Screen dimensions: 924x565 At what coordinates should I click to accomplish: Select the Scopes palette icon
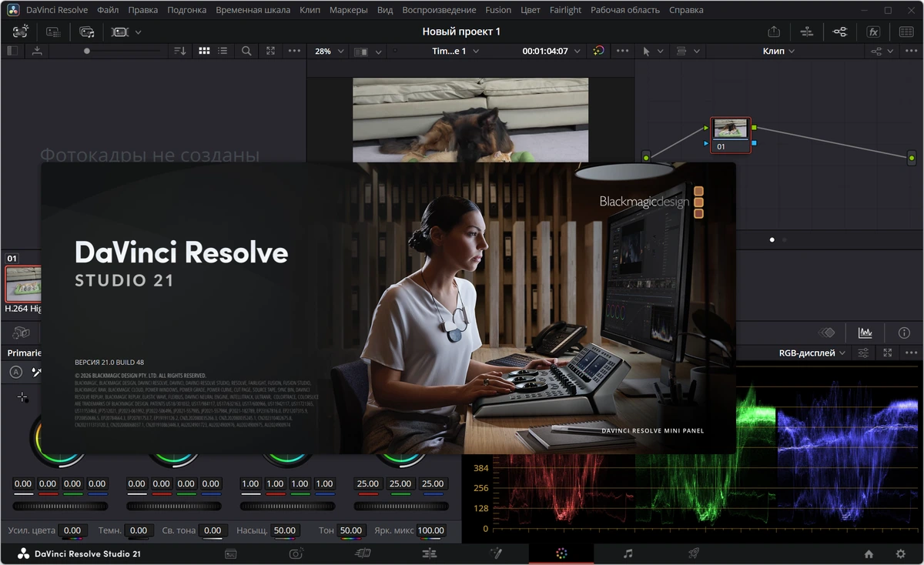[865, 333]
